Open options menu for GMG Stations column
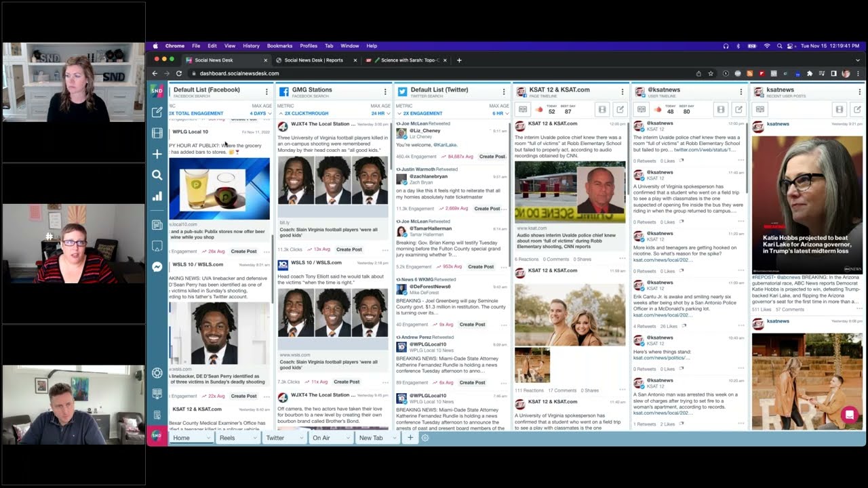 coord(385,91)
